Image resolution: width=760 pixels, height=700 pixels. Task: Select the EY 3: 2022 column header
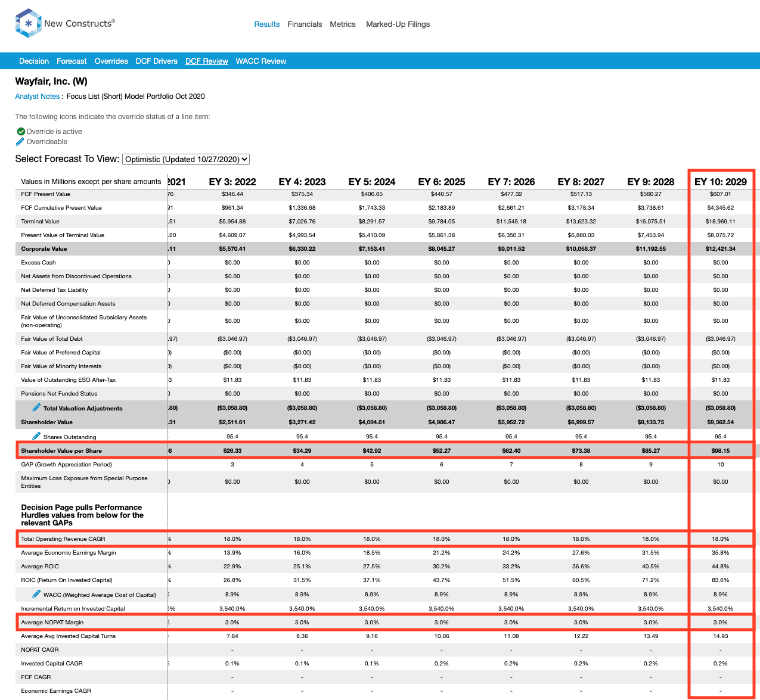point(232,182)
